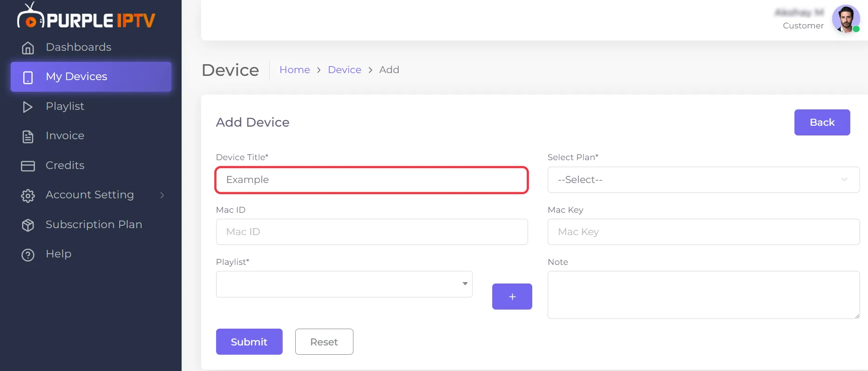Select the My Devices phone icon

[28, 77]
